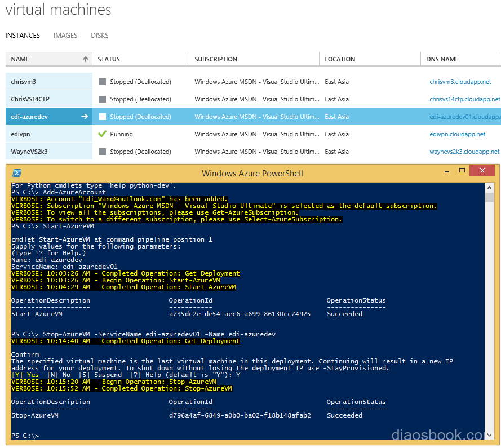The image size is (501, 448).
Task: Select the chrisvm3 virtual machine name
Action: coord(23,82)
